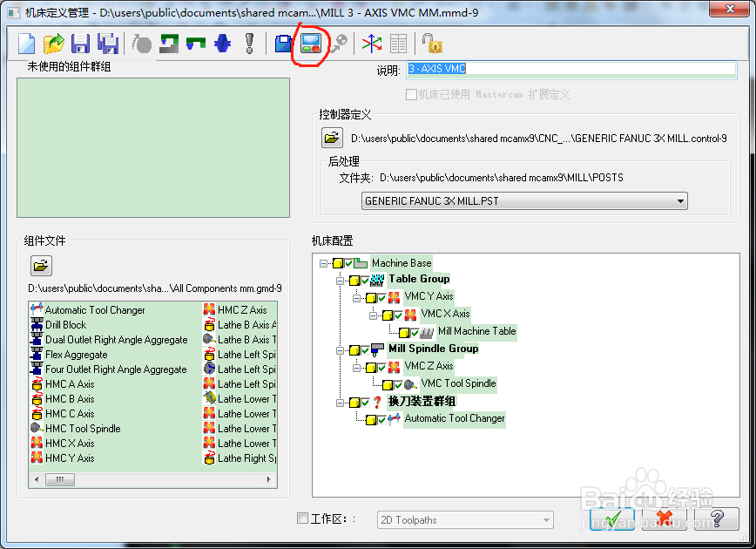
Task: Click the Table Group icon in tree
Action: tap(377, 280)
